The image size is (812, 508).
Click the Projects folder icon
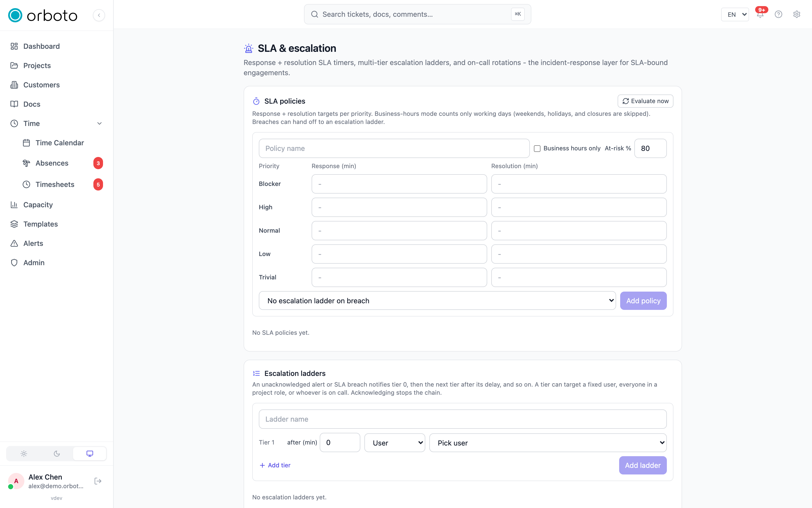coord(14,66)
